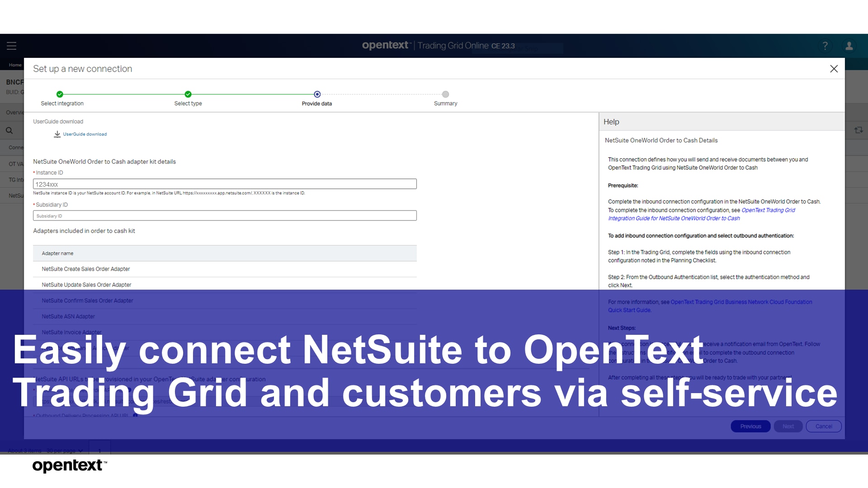868x488 pixels.
Task: Click the Instance ID input field
Action: [225, 184]
